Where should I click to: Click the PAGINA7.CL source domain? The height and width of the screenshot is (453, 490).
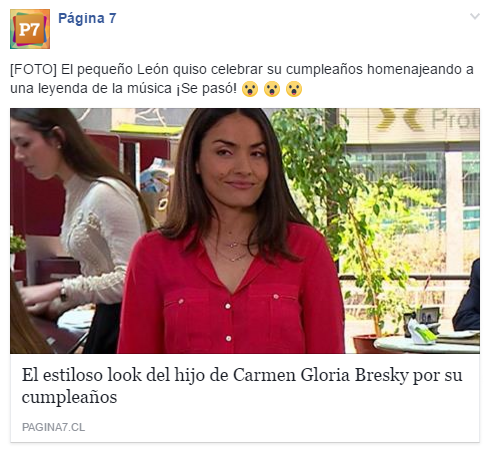[53, 427]
